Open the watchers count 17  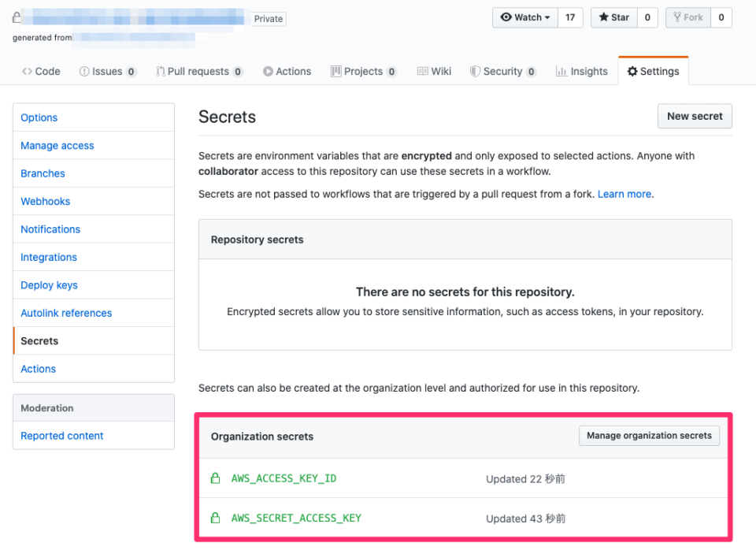click(570, 17)
